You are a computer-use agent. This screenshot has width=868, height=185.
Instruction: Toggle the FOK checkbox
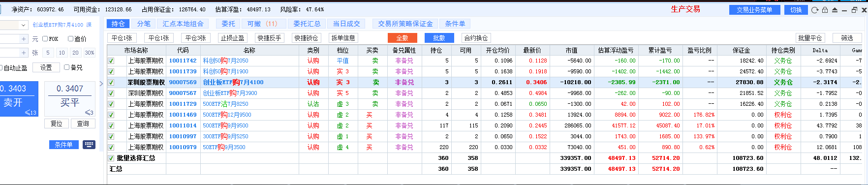[x=45, y=39]
